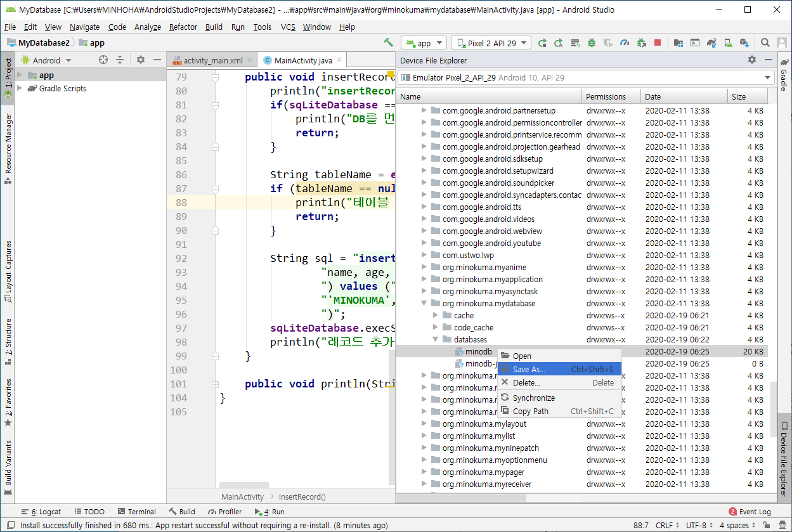The image size is (792, 532).
Task: Open the Logcat tool window
Action: tap(41, 511)
